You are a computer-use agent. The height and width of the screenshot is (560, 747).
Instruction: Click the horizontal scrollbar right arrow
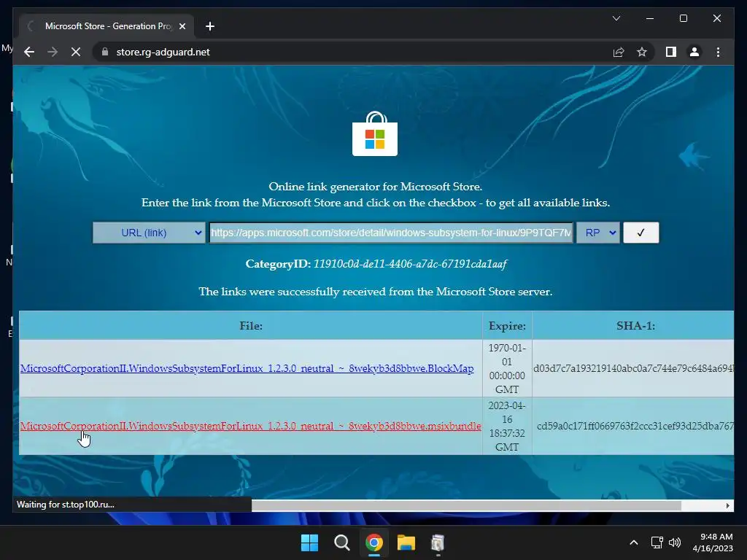click(x=727, y=505)
